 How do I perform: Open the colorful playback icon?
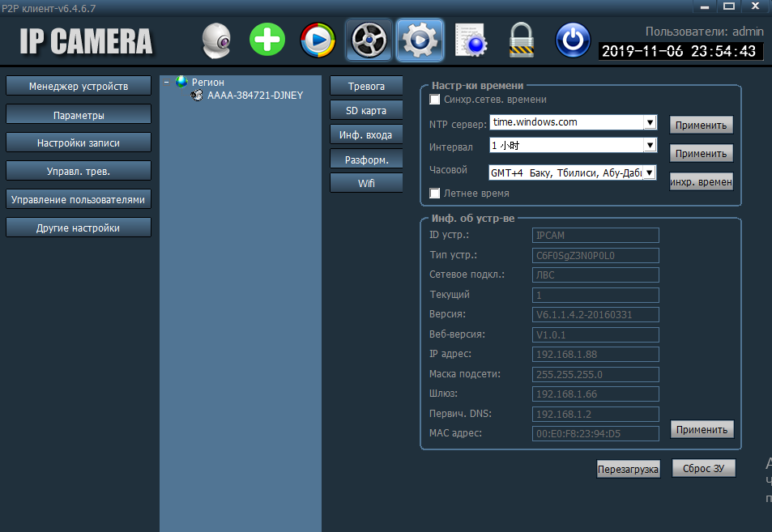(318, 40)
